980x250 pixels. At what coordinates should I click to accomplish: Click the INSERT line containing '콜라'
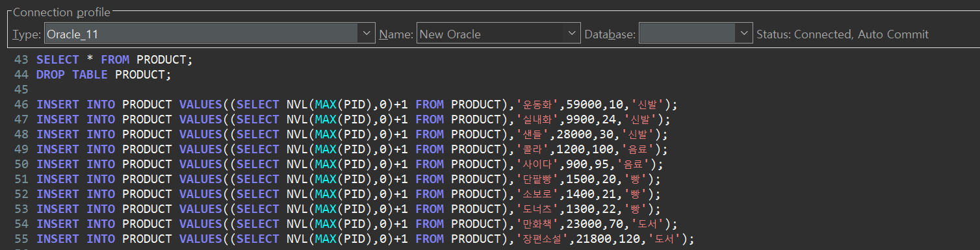pyautogui.click(x=352, y=149)
